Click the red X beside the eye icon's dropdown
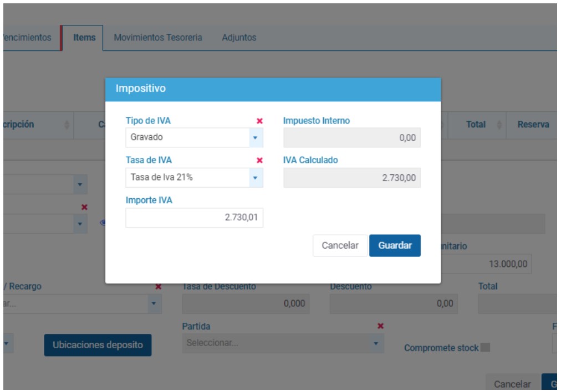Screen dimensions: 561x392 [x=84, y=207]
